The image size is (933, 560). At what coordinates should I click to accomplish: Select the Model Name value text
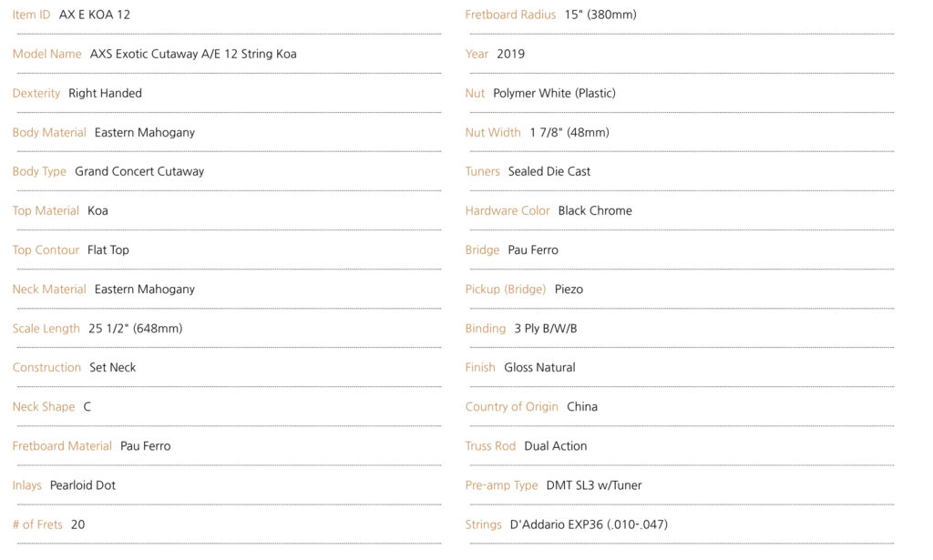(x=193, y=54)
